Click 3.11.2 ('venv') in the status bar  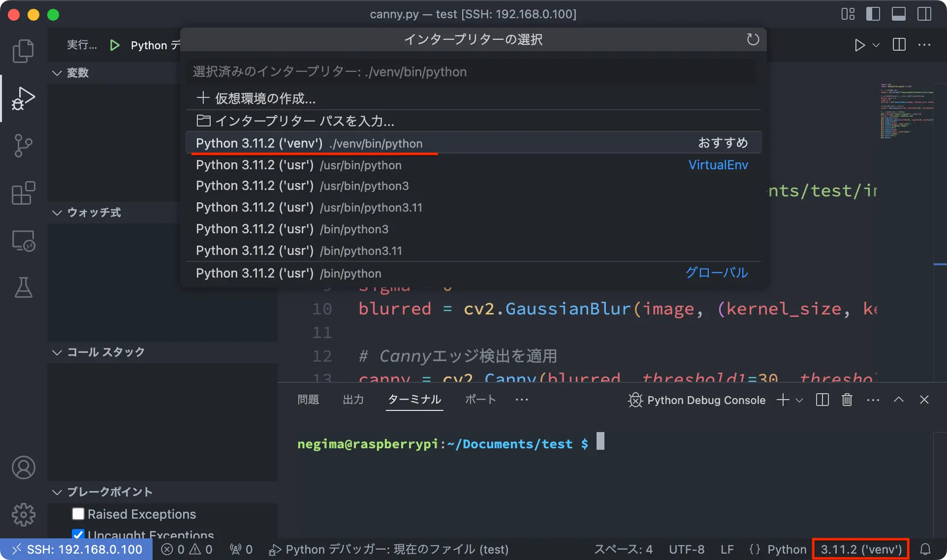coord(859,549)
